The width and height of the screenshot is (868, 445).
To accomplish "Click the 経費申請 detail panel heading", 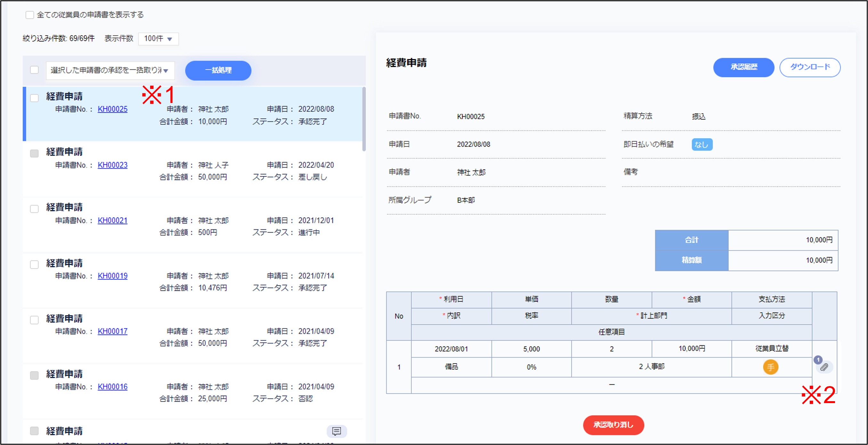I will click(406, 63).
